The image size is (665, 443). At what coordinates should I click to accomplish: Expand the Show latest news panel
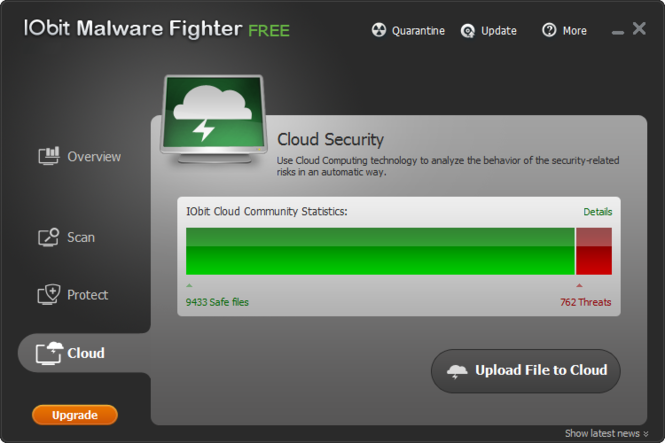(x=606, y=434)
